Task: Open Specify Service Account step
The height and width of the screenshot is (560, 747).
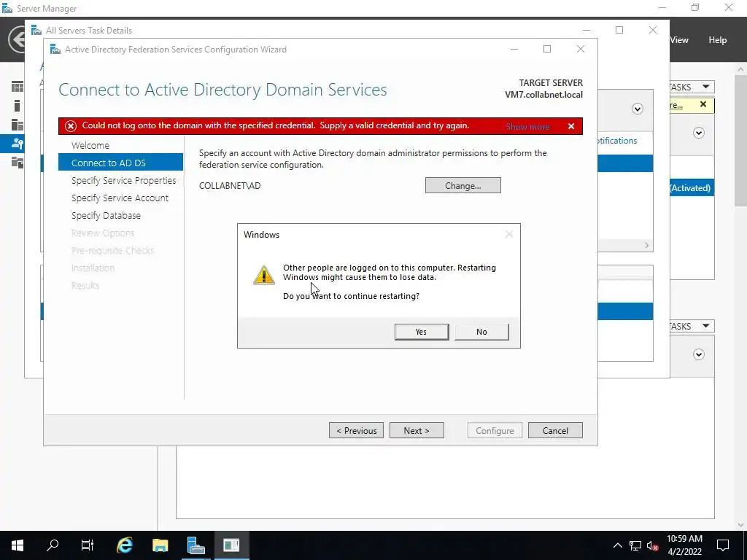Action: point(120,198)
